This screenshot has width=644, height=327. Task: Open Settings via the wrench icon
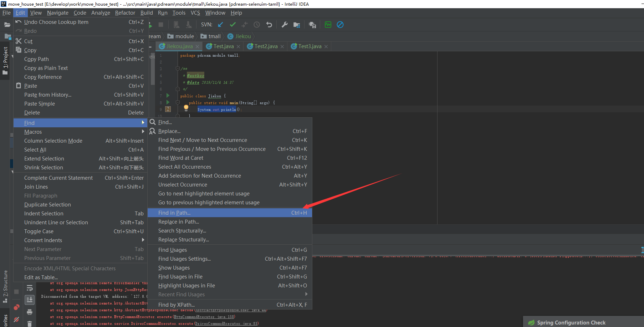[285, 25]
